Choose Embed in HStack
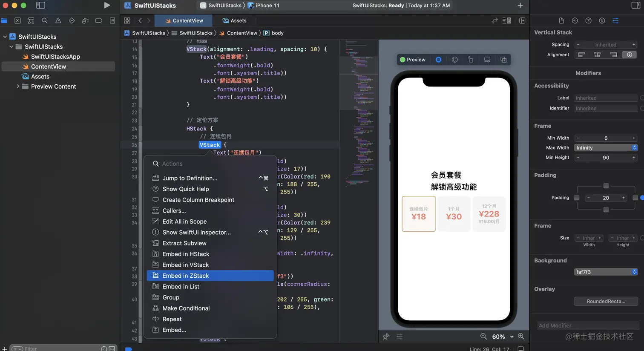 [210, 254]
